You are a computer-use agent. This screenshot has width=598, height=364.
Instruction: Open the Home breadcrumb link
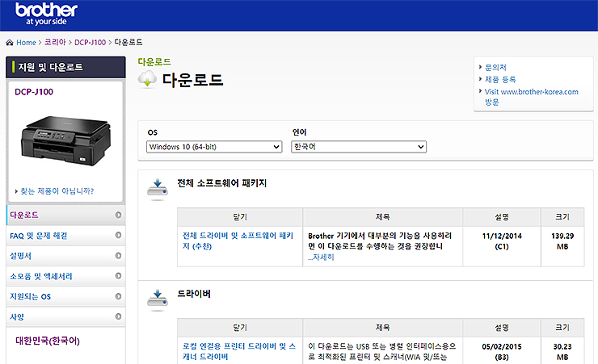coord(26,42)
